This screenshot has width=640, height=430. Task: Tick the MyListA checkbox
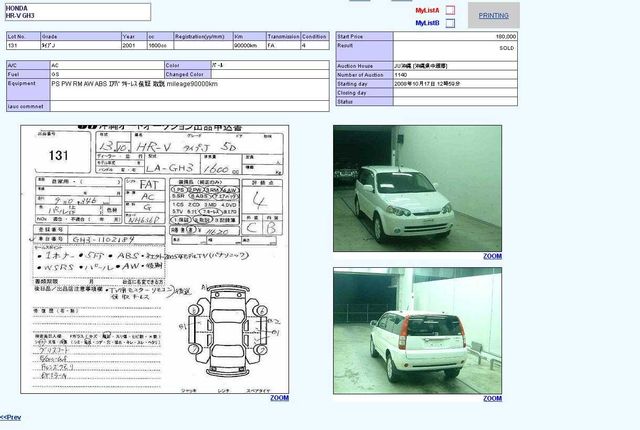point(450,10)
